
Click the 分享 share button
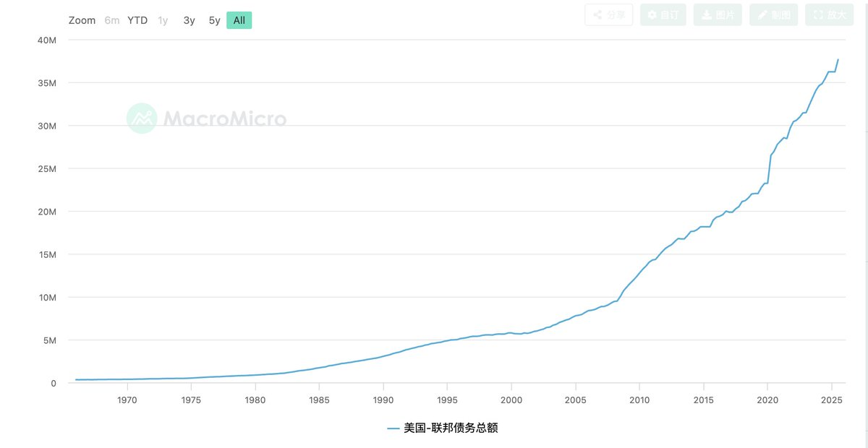pyautogui.click(x=609, y=14)
